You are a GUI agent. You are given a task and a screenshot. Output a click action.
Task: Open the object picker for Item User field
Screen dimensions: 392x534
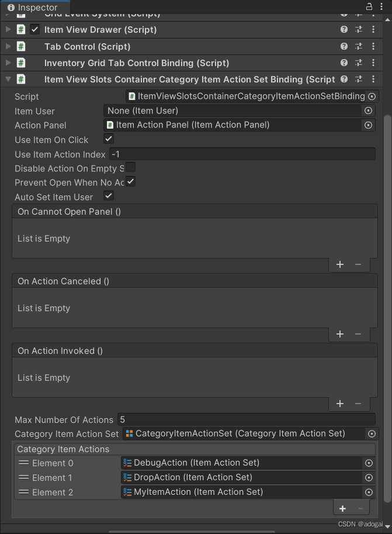pos(368,111)
